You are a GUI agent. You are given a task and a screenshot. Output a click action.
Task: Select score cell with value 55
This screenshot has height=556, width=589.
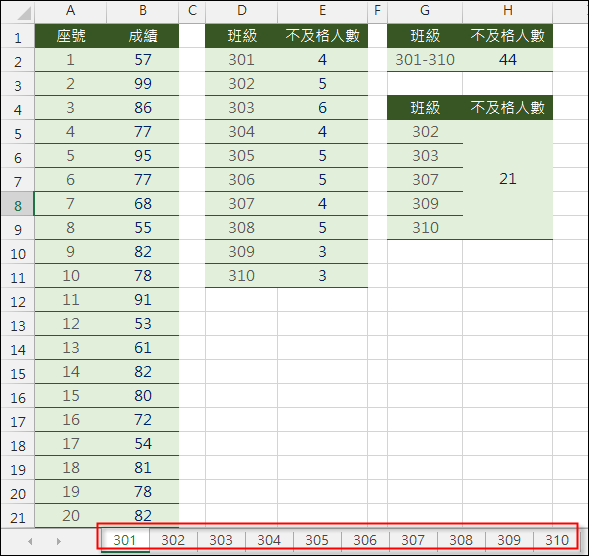tap(143, 228)
